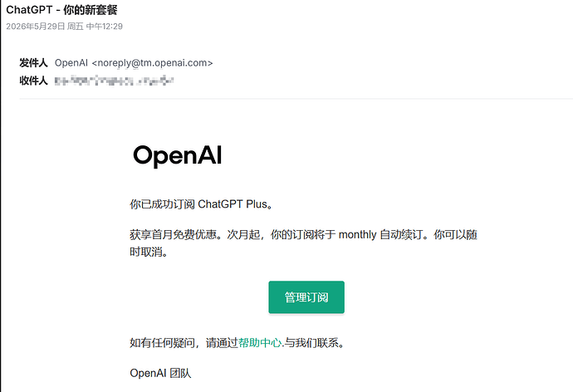Click the 收件人 label
Image resolution: width=573 pixels, height=392 pixels.
(x=33, y=81)
